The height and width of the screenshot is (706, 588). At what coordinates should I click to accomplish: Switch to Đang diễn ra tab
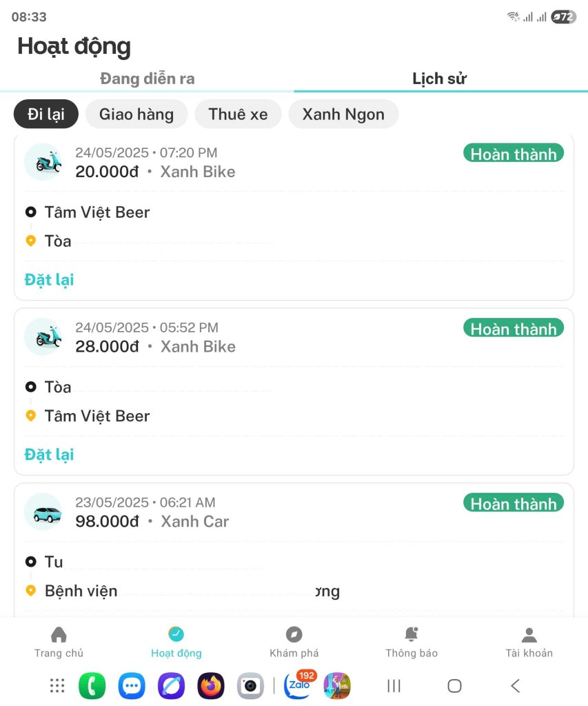[x=148, y=79]
